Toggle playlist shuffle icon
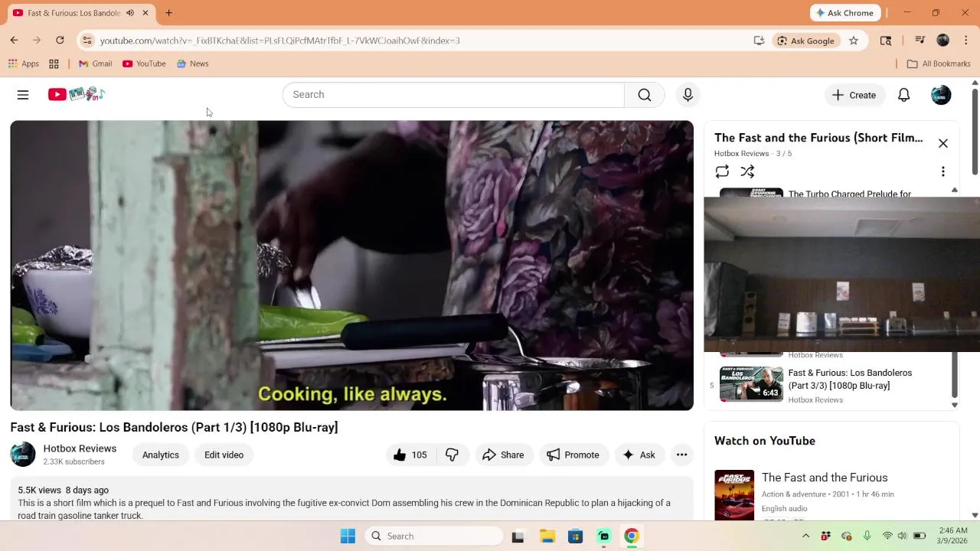The height and width of the screenshot is (551, 980). 747,171
